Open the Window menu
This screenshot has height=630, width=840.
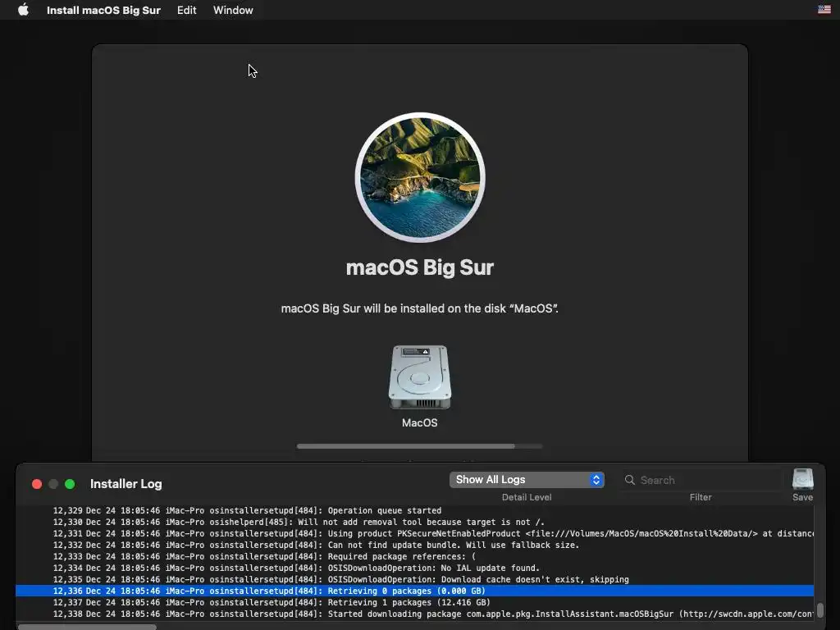233,10
